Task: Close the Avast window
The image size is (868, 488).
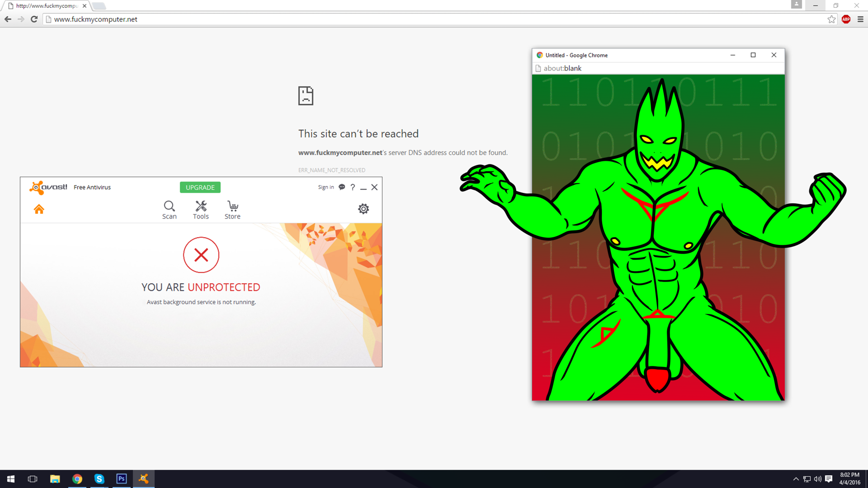Action: click(x=374, y=187)
